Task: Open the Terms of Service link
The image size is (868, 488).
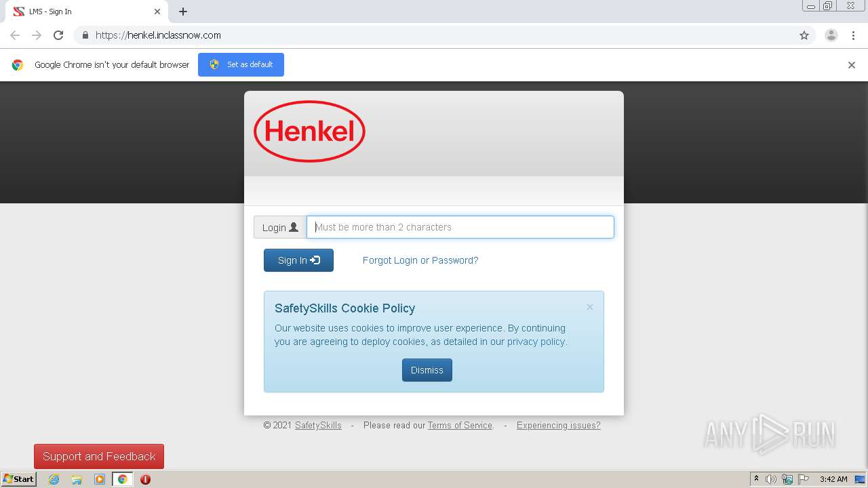Action: 460,426
